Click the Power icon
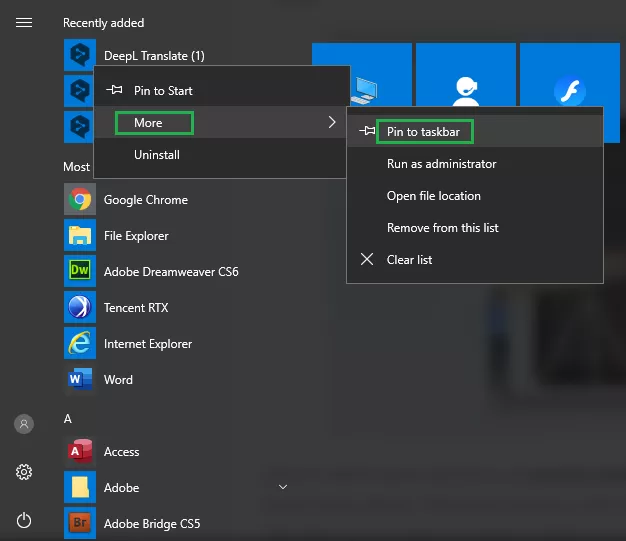 pos(24,520)
